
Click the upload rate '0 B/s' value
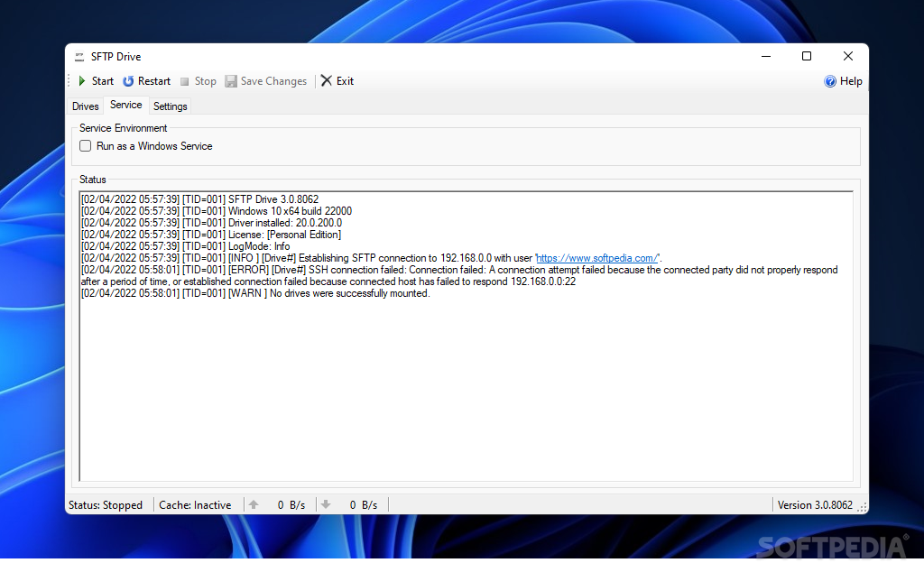click(291, 505)
